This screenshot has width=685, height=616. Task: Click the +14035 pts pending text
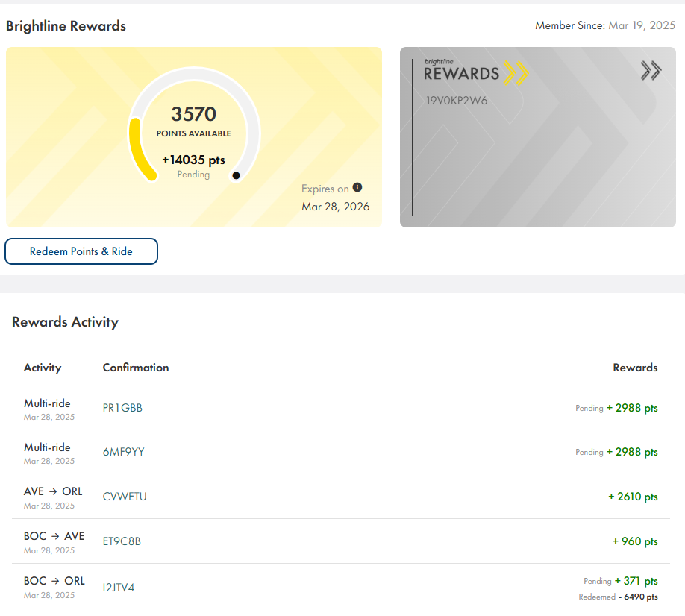pyautogui.click(x=193, y=160)
